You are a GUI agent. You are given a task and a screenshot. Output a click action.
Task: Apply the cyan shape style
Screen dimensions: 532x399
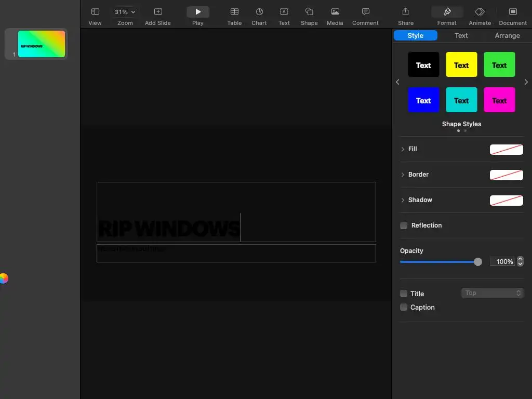461,100
